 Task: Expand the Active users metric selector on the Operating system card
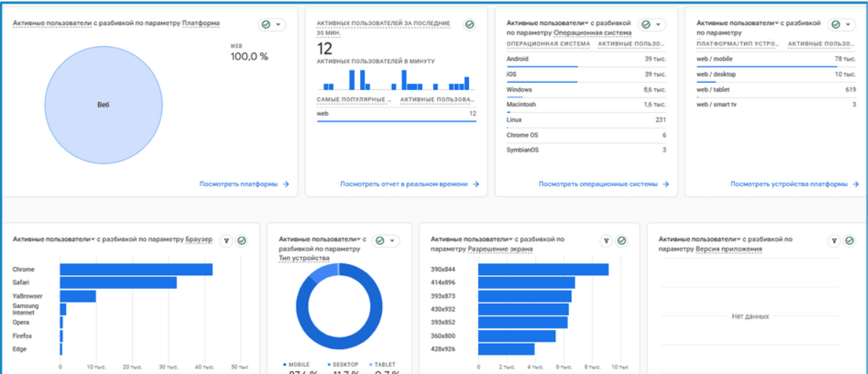point(586,23)
